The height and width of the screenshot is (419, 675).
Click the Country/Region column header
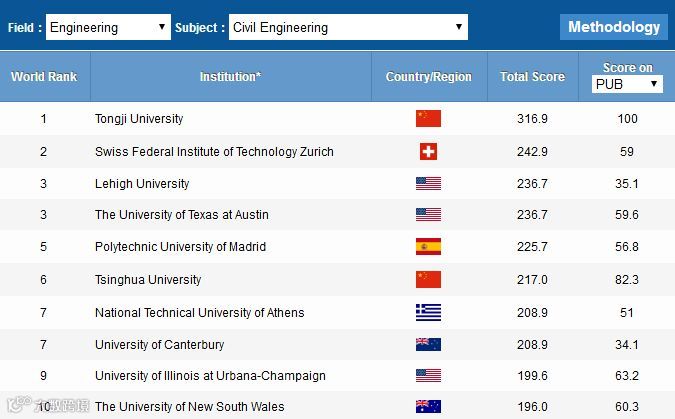coord(429,77)
